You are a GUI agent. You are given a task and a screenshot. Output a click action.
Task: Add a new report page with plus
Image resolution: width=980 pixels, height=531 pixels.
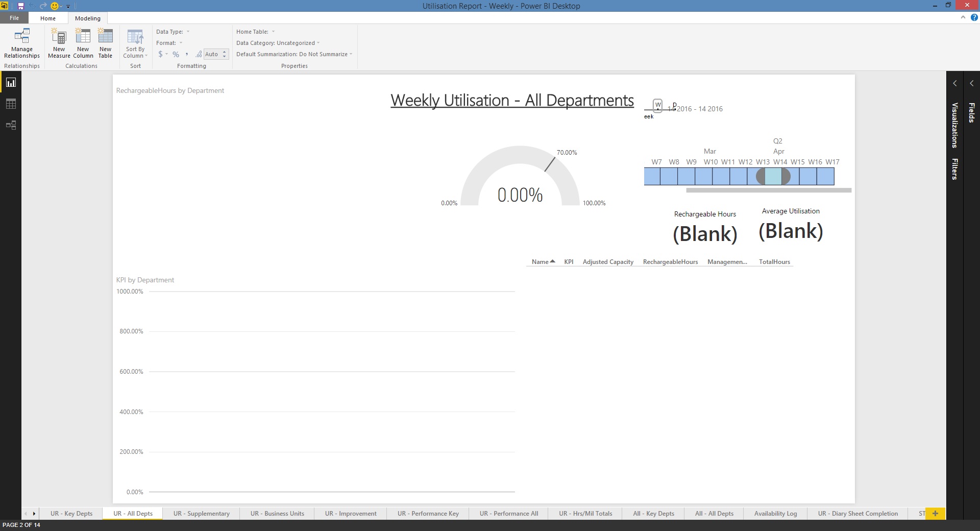coord(935,514)
